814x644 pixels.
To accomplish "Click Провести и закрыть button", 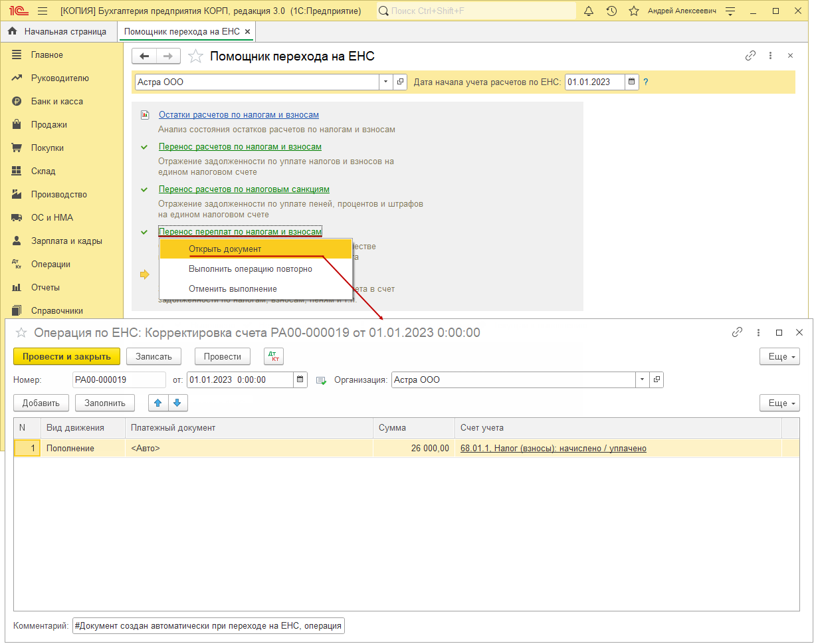I will 66,356.
